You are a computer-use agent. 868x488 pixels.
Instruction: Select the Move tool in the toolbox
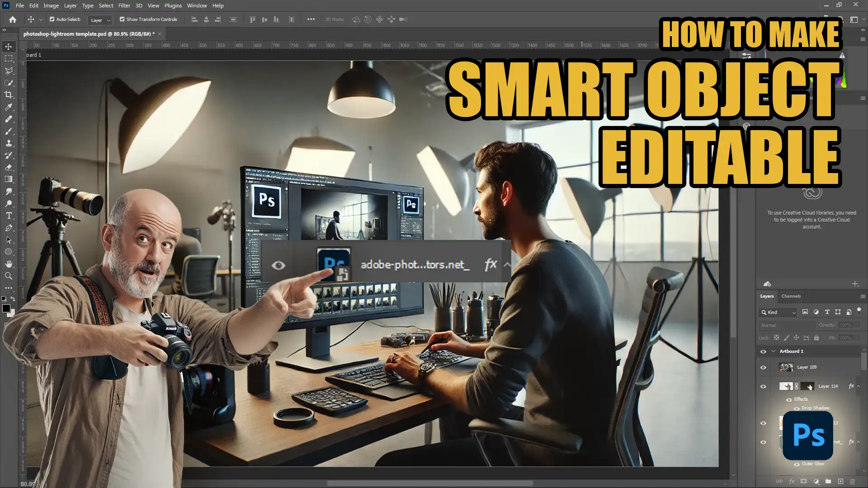point(9,47)
